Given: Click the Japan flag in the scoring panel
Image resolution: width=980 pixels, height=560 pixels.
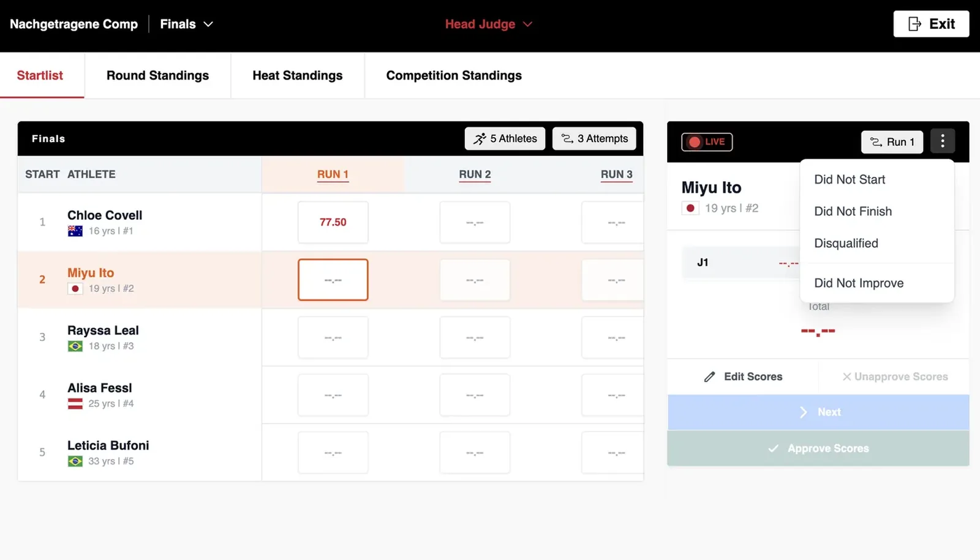Looking at the screenshot, I should [690, 208].
